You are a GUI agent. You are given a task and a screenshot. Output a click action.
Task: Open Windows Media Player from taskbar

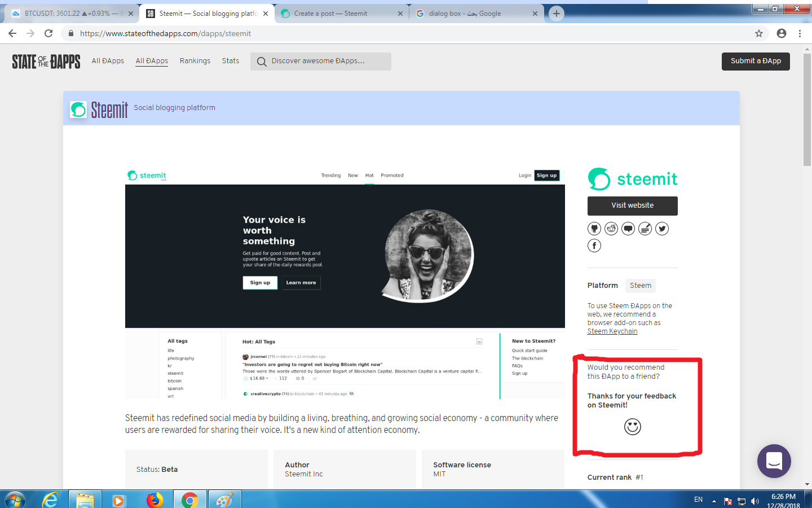pyautogui.click(x=118, y=500)
